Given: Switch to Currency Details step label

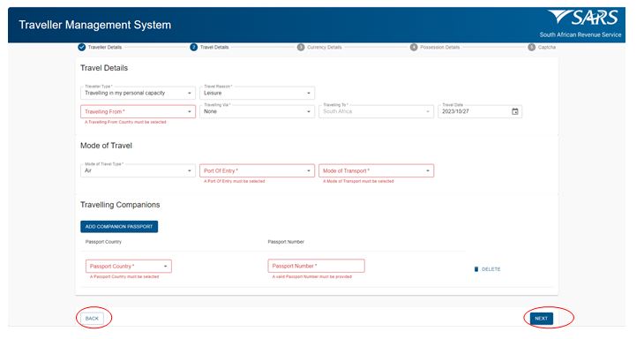Looking at the screenshot, I should 324,48.
